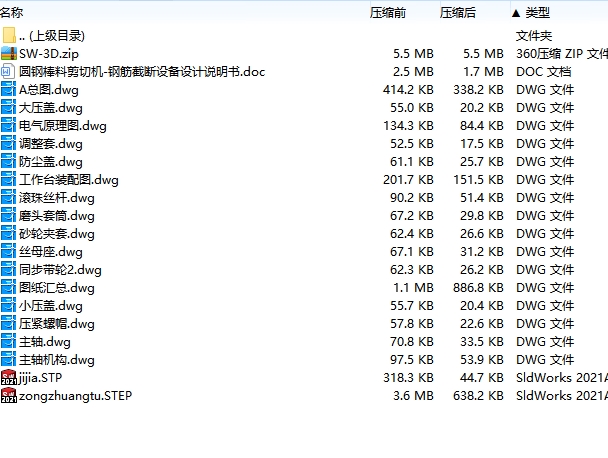This screenshot has height=458, width=608.
Task: Select the file name 电气原理图.dwg
Action: tap(63, 126)
